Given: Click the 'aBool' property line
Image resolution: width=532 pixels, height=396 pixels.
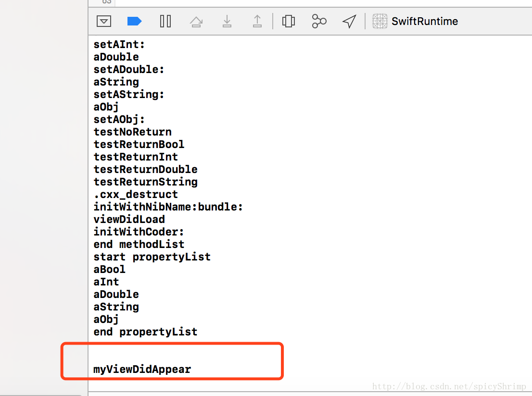Looking at the screenshot, I should click(x=110, y=270).
